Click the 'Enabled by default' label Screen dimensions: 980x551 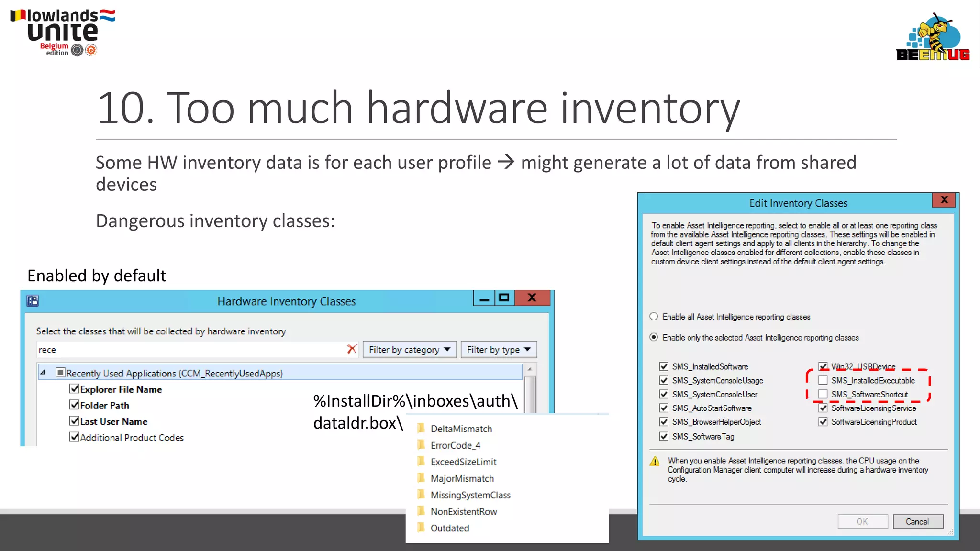click(x=97, y=275)
